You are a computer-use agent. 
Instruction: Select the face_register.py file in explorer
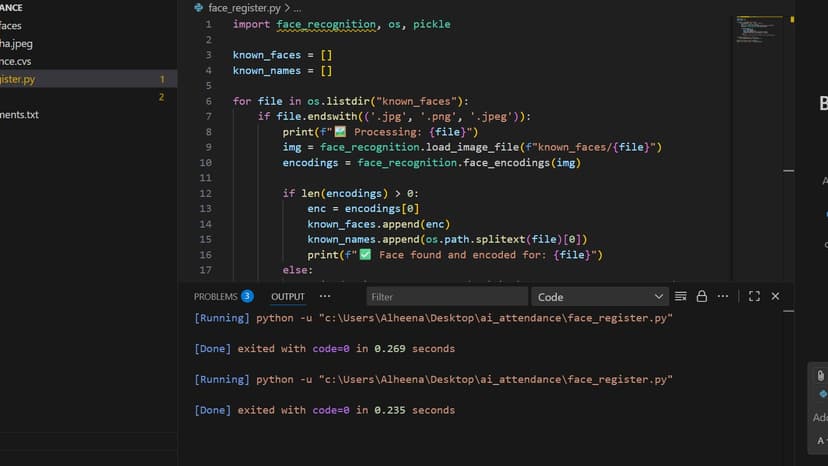[x=88, y=79]
